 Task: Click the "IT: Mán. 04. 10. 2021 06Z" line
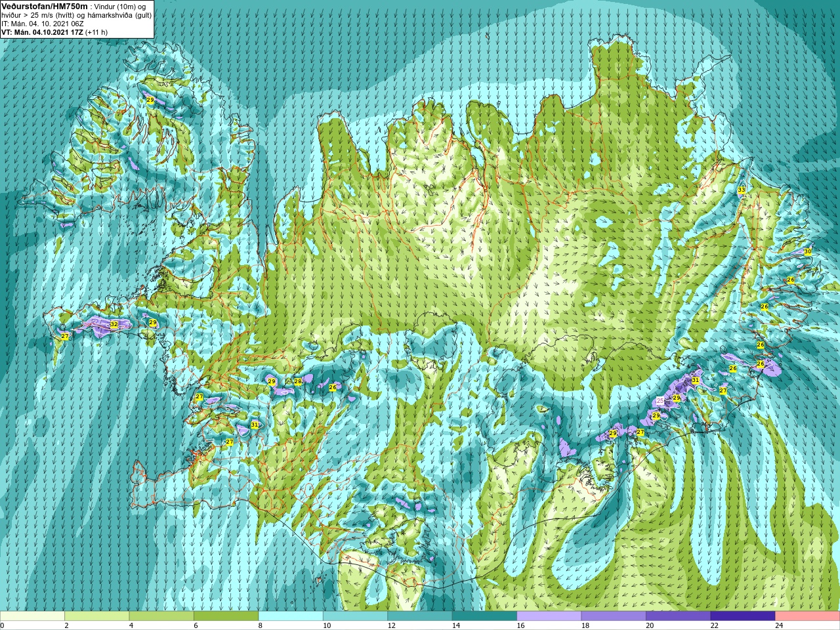pos(43,24)
